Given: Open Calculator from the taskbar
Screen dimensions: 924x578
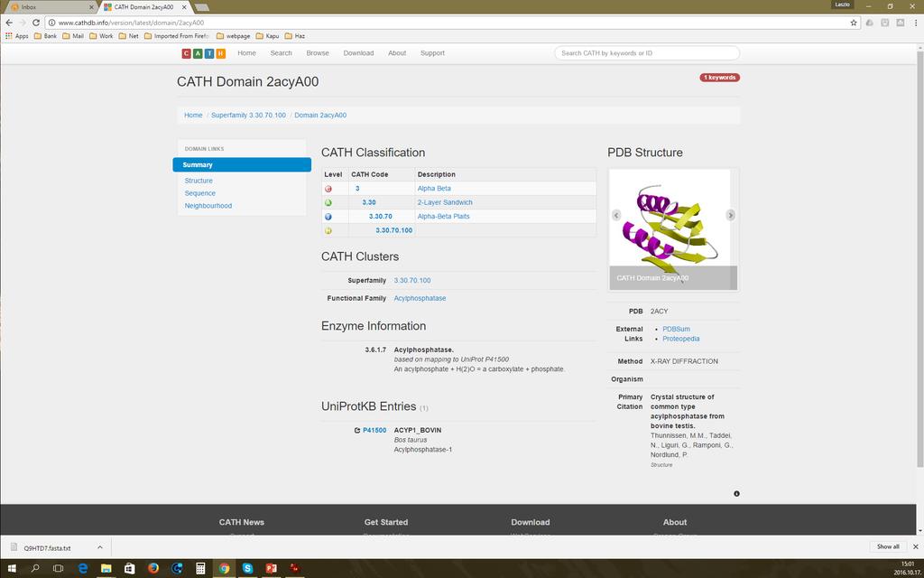Looking at the screenshot, I should click(x=200, y=569).
